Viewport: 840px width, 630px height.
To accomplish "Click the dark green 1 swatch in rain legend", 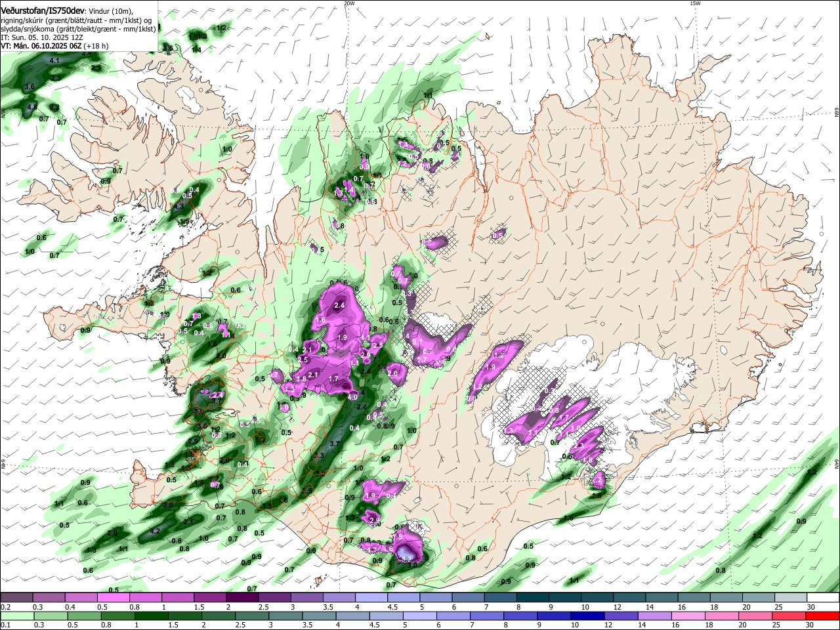I will pos(151,616).
